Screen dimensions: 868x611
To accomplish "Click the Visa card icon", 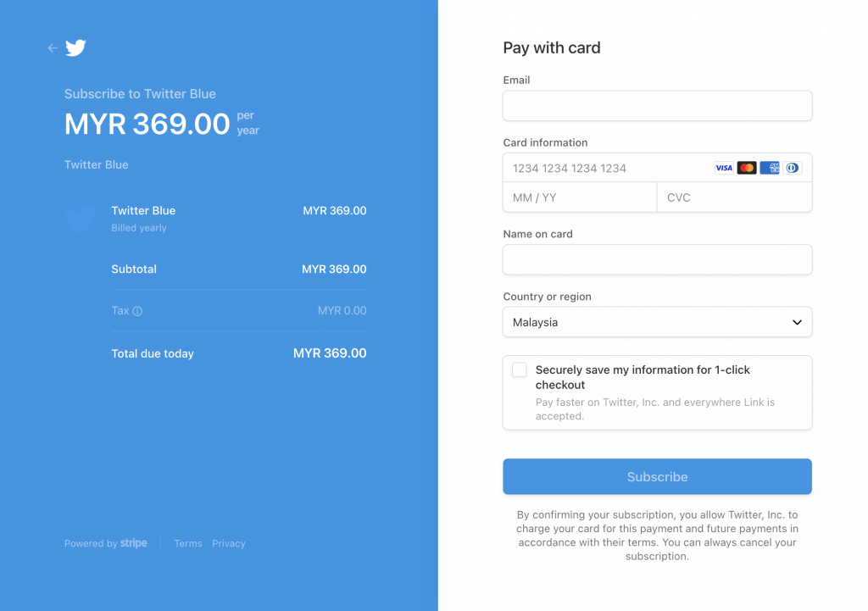I will (x=723, y=167).
